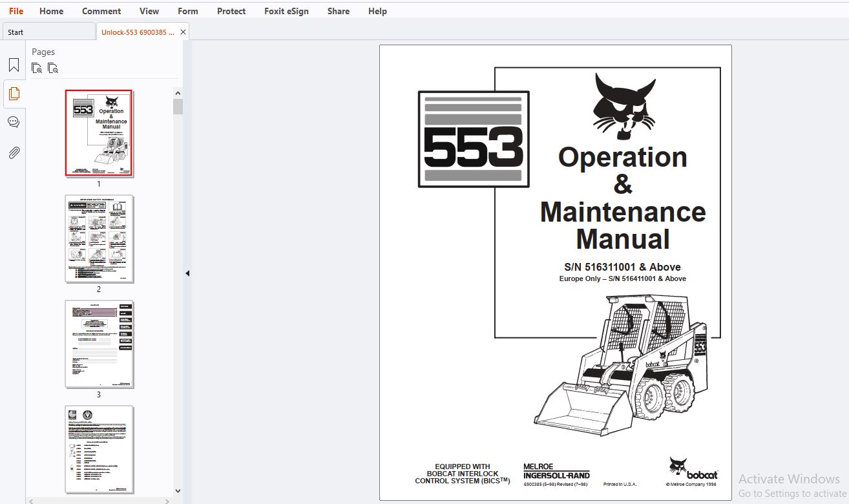Click the 'Operation' title text on page
Image resolution: width=849 pixels, height=504 pixels.
click(623, 157)
